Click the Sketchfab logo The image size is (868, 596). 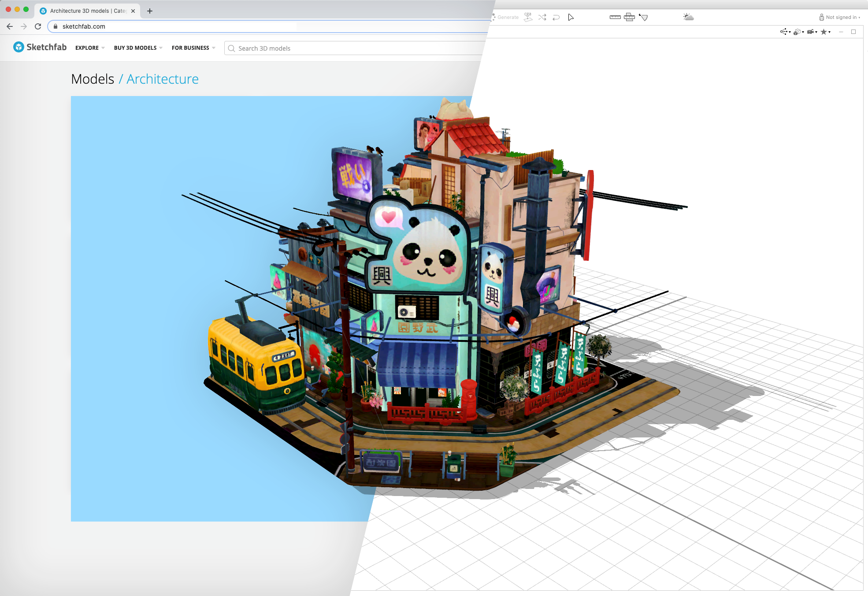(x=40, y=47)
